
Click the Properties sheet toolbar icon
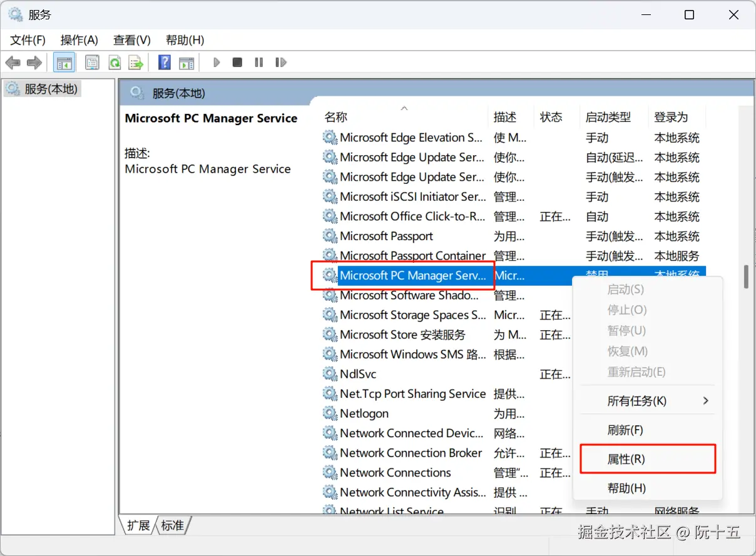coord(93,63)
